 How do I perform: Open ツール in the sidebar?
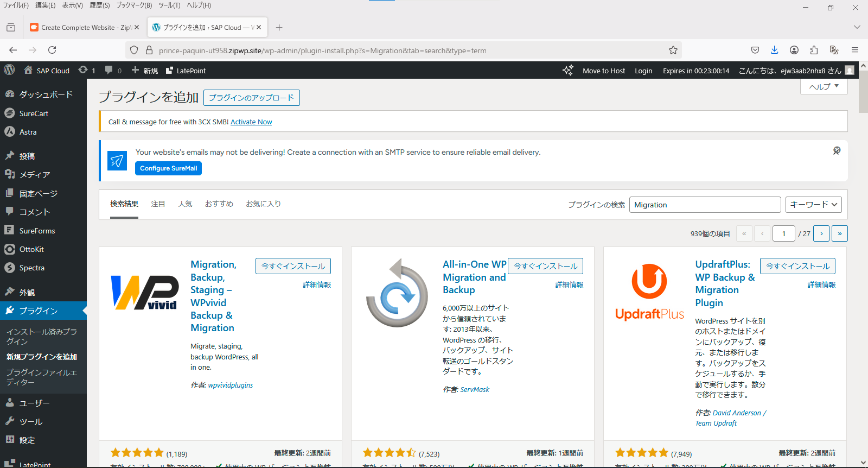point(43,421)
